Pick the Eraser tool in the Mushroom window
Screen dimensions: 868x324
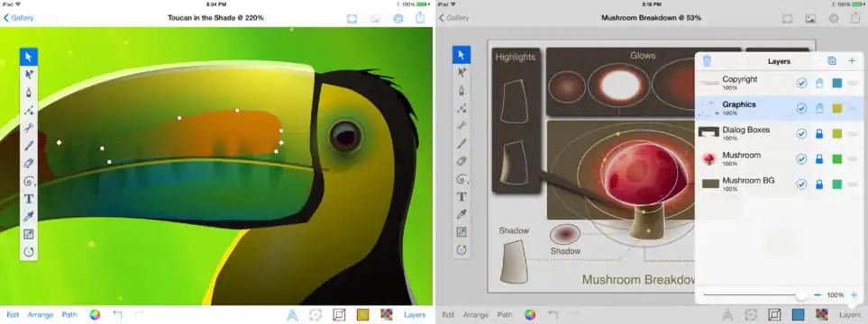coord(461,161)
